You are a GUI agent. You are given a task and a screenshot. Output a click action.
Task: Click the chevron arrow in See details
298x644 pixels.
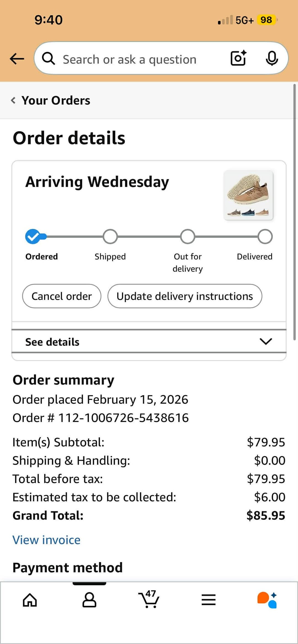(x=266, y=341)
